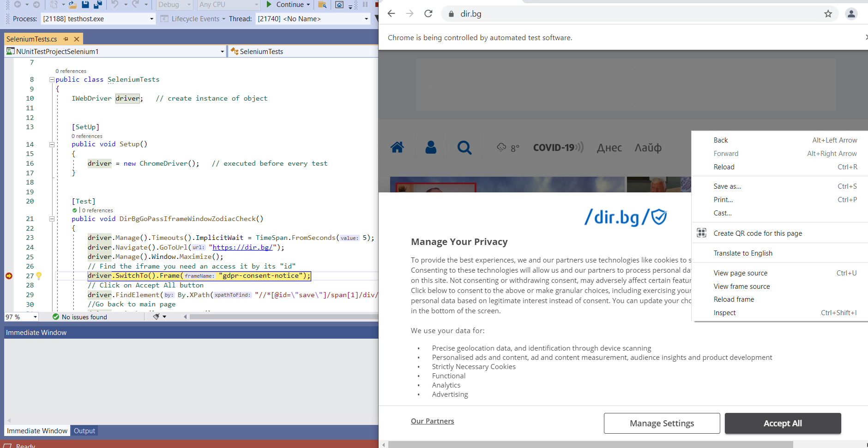Toggle the breakpoint on line 27
Image resolution: width=868 pixels, height=448 pixels.
tap(9, 276)
